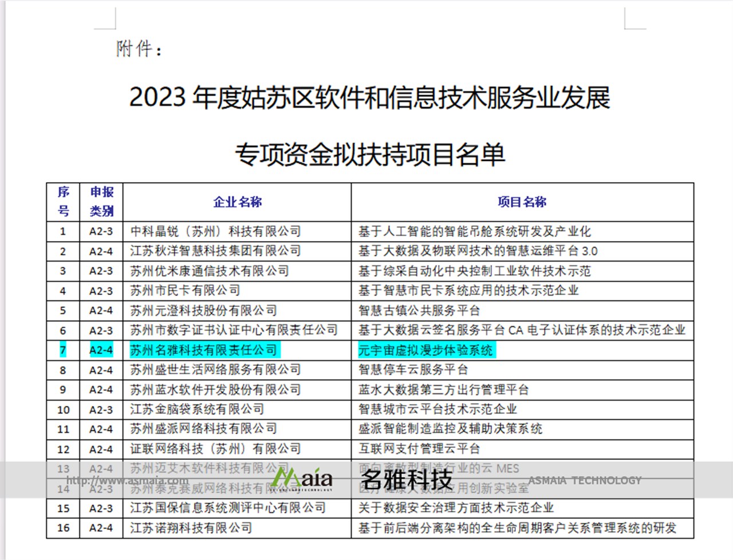Select 基于前后端分离架构 project in row 16
733x560 pixels.
point(517,528)
